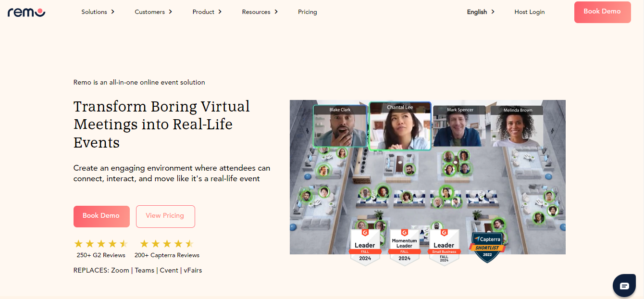Expand the Resources menu

pyautogui.click(x=260, y=12)
